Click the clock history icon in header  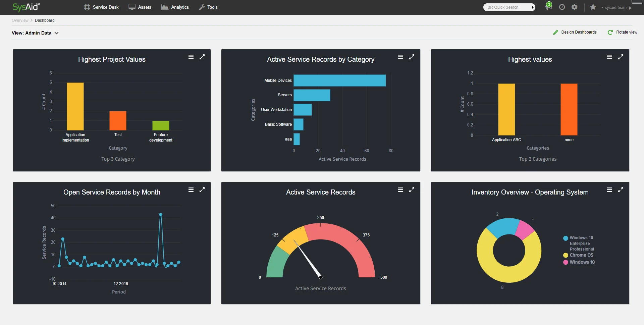pos(562,7)
